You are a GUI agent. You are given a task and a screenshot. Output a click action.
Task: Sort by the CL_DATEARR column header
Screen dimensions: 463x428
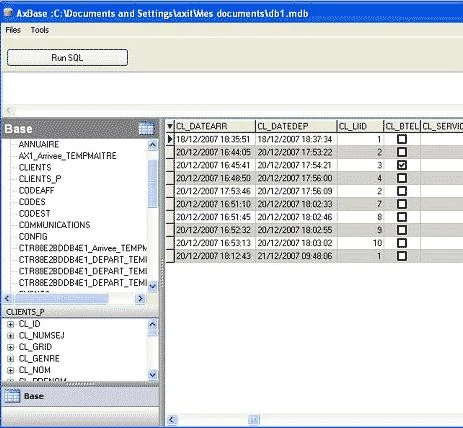215,126
